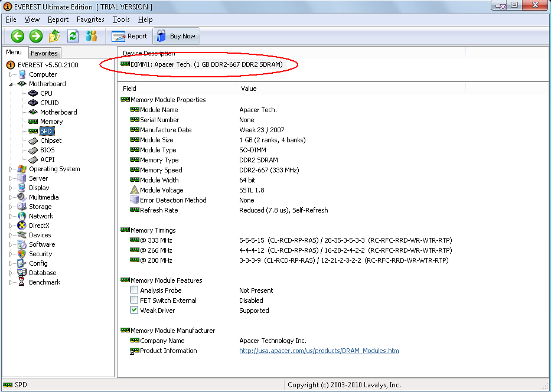Select the @ 333 MHz timings row
Image resolution: width=551 pixels, height=392 pixels.
291,240
